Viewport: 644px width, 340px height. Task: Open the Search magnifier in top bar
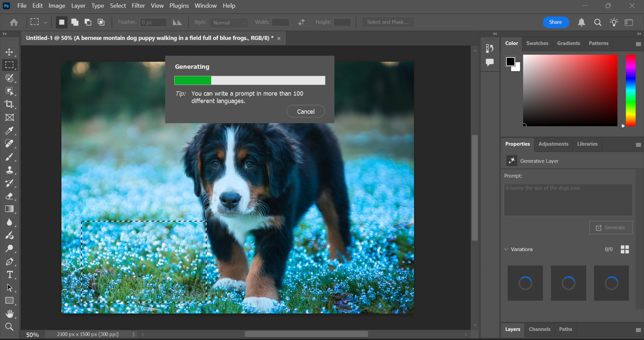pos(598,22)
